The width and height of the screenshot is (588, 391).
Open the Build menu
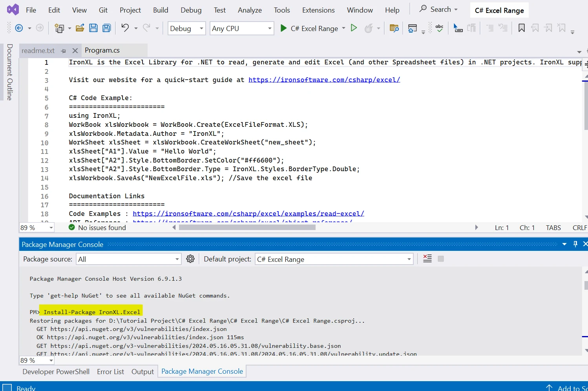[160, 10]
